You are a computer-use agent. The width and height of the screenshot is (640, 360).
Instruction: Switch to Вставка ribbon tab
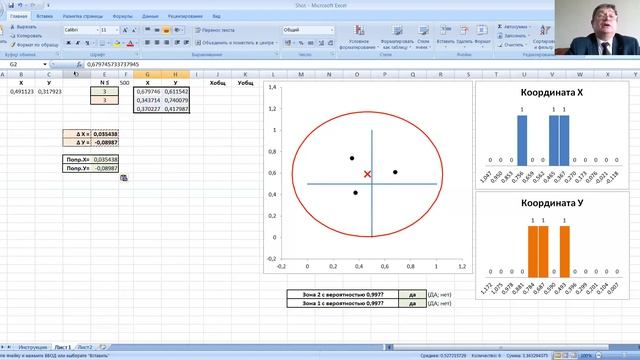click(x=44, y=16)
